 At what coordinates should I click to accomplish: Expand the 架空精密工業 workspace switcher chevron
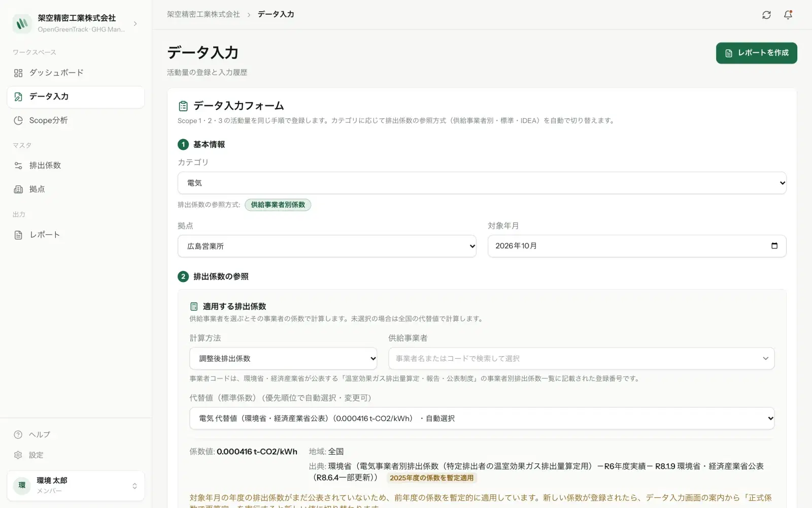click(x=135, y=23)
